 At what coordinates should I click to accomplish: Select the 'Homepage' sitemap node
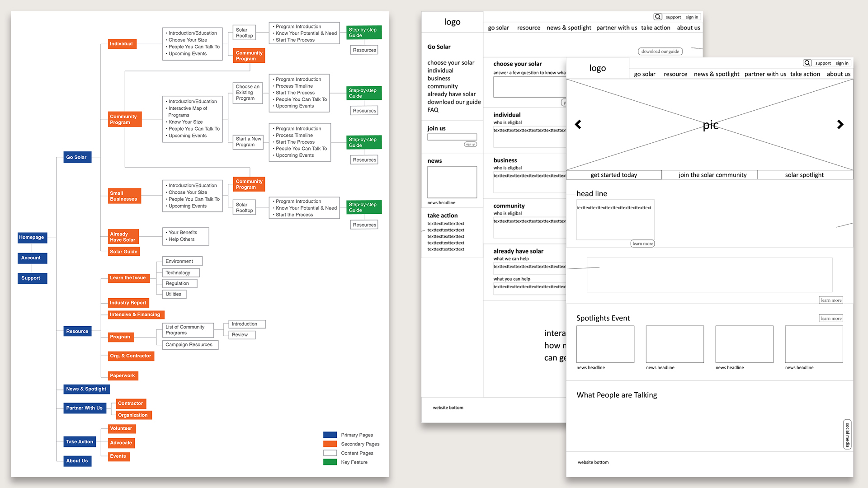[x=32, y=237]
